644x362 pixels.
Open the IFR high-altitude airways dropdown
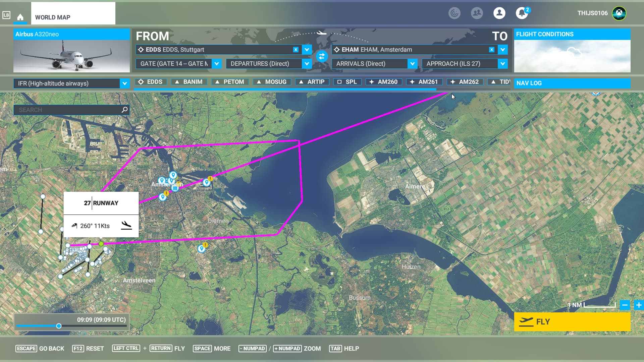coord(125,83)
